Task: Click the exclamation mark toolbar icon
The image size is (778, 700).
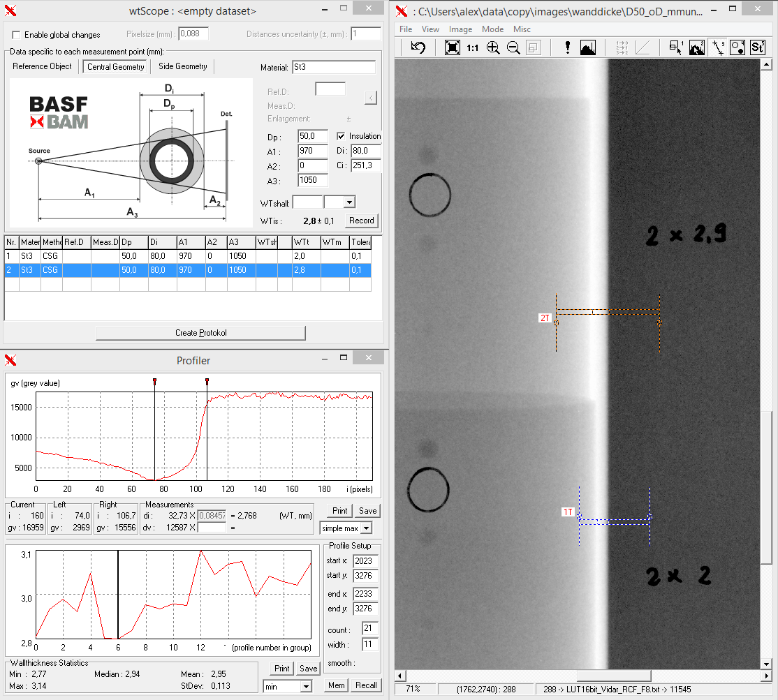Action: pyautogui.click(x=568, y=47)
